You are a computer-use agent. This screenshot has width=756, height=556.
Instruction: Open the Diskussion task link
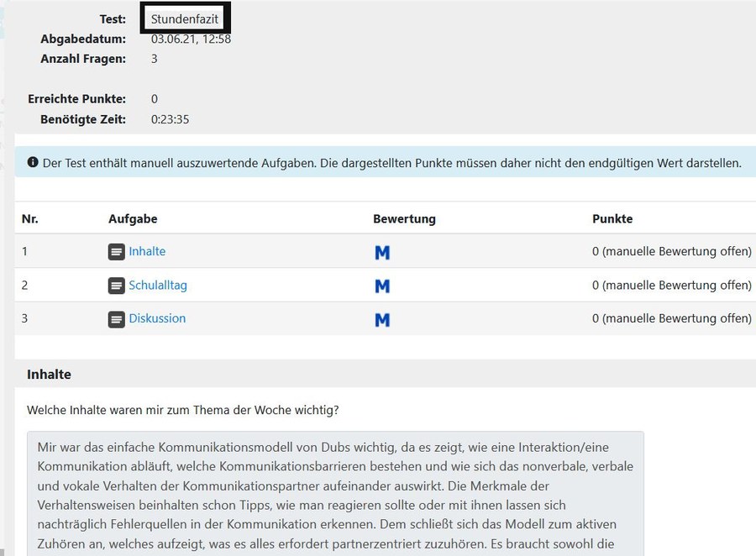pyautogui.click(x=157, y=318)
